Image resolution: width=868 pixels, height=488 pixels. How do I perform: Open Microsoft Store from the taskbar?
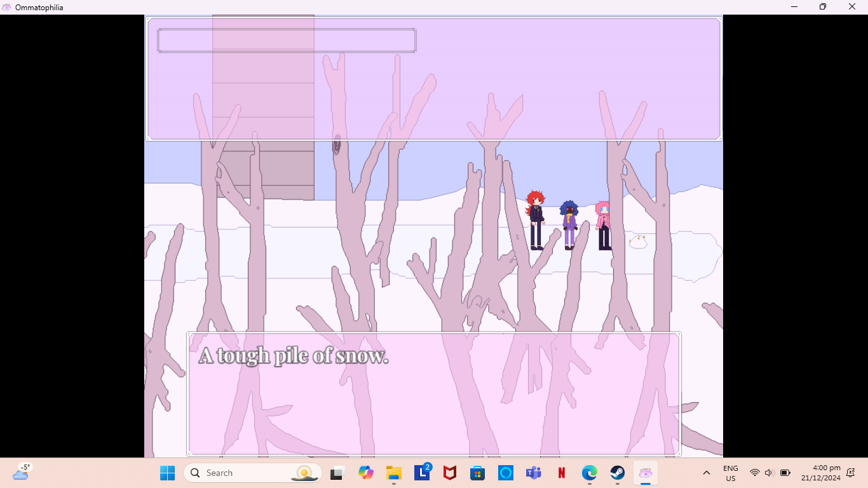pos(478,473)
